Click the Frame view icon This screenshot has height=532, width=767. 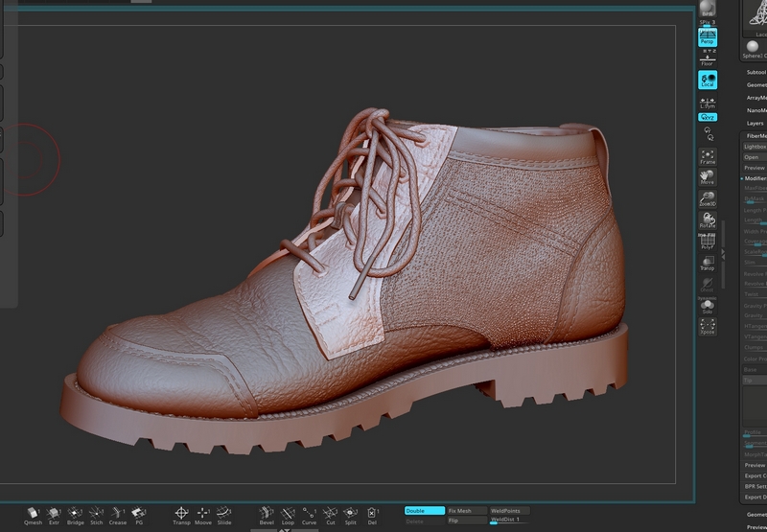point(708,156)
